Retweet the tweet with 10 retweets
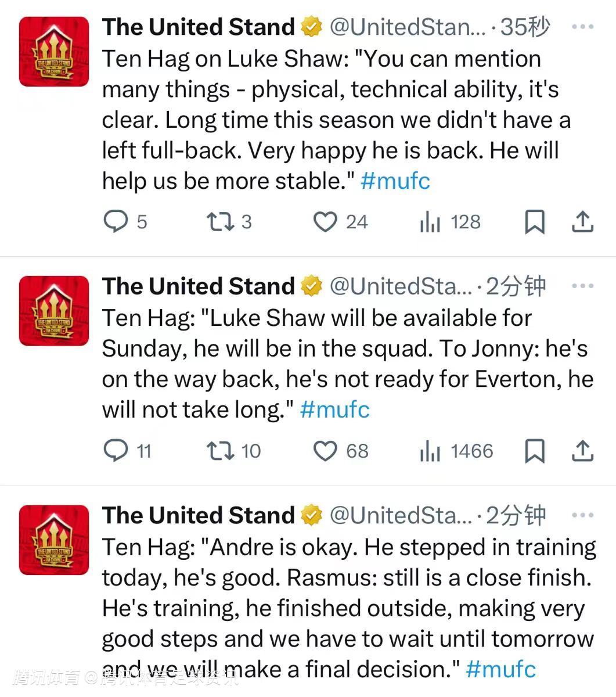 [x=220, y=451]
